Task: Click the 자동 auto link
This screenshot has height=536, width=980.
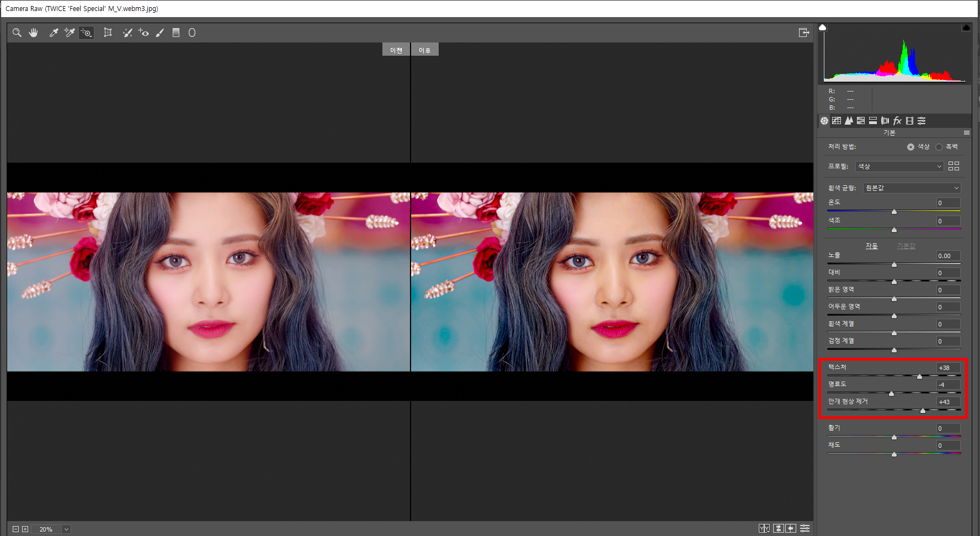Action: point(871,246)
